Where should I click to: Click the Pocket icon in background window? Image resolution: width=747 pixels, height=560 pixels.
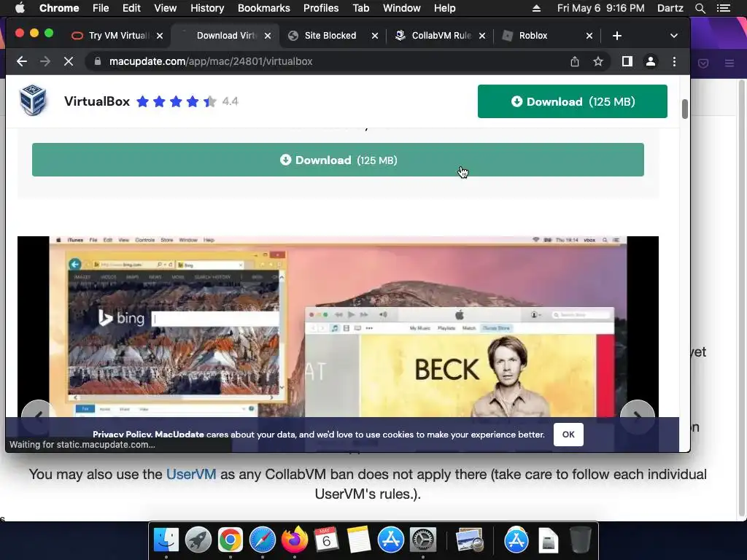tap(703, 63)
